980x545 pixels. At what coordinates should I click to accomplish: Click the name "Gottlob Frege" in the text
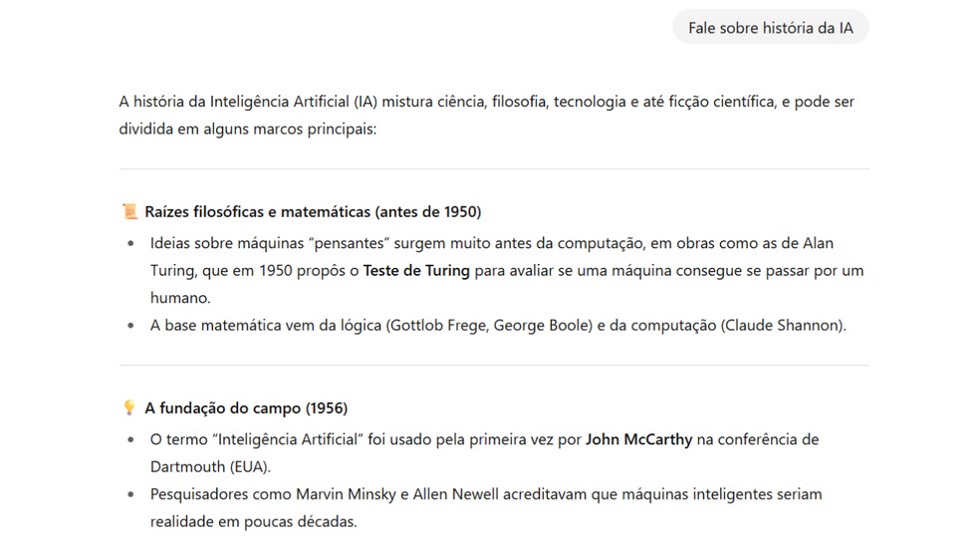436,325
